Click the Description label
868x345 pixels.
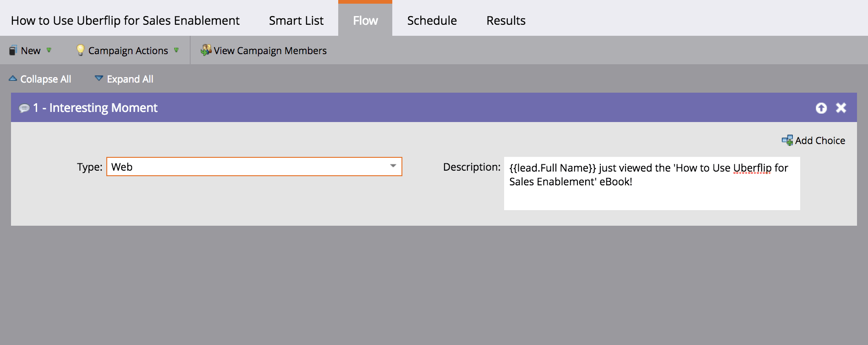click(472, 167)
